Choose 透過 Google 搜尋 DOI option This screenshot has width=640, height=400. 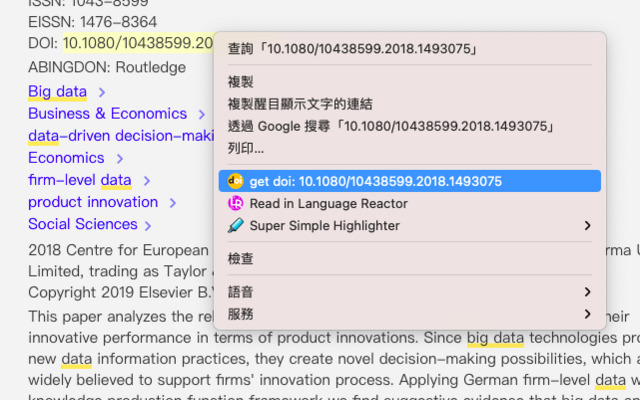click(391, 126)
